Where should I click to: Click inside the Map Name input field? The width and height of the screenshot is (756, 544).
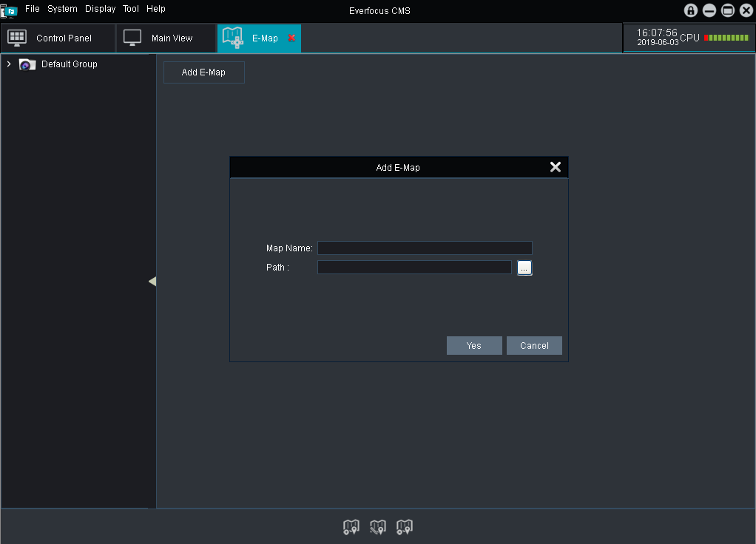[425, 248]
